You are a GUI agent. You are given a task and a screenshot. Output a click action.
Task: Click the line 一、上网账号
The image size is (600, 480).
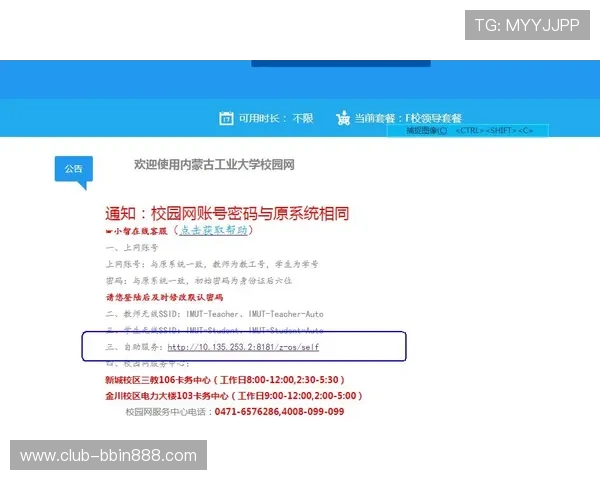pyautogui.click(x=132, y=248)
